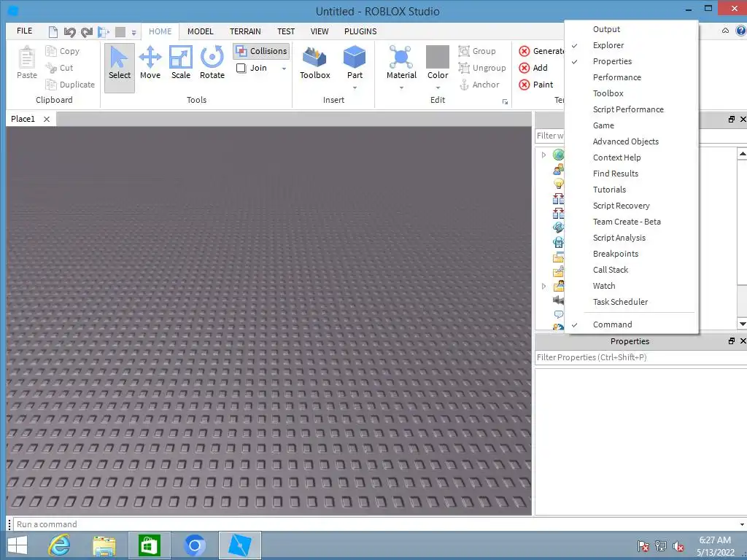The width and height of the screenshot is (747, 560).
Task: Click the Workspace globe icon in Explorer
Action: tap(558, 155)
